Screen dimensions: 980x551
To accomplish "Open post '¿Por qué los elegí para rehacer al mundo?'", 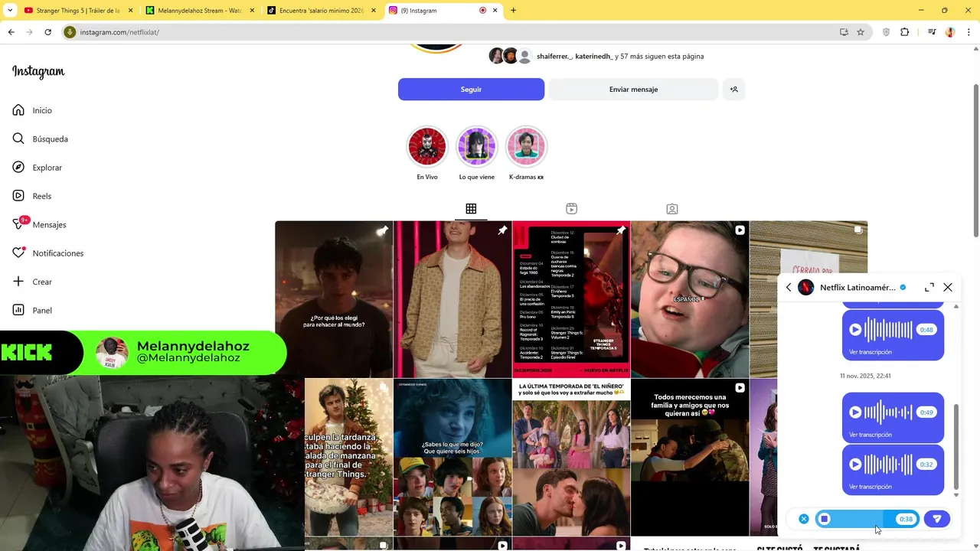I will [334, 299].
